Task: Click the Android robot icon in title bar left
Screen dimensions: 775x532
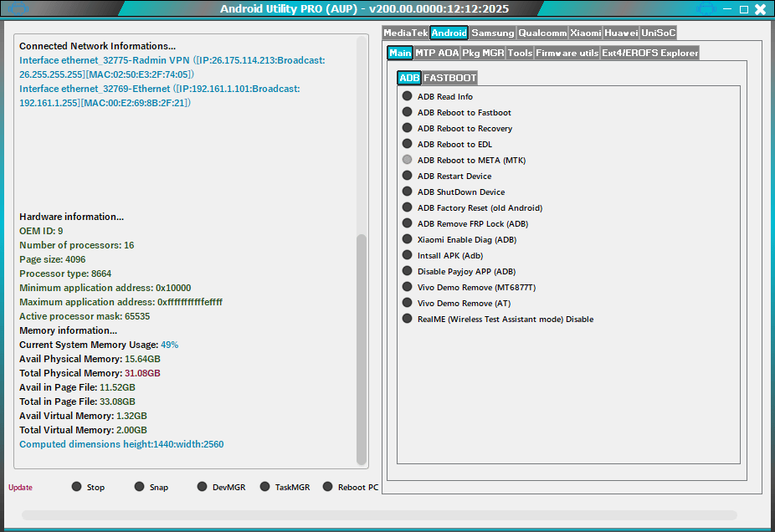Action: pos(18,8)
